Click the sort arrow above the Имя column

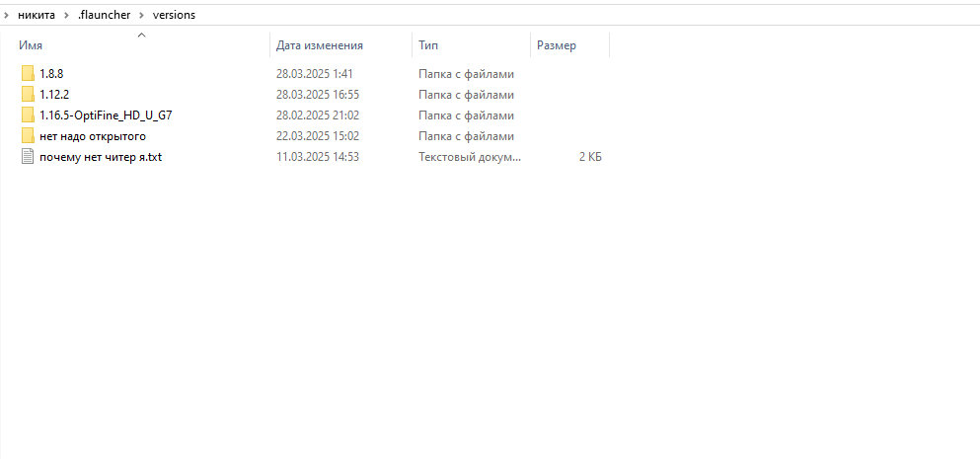(x=141, y=35)
